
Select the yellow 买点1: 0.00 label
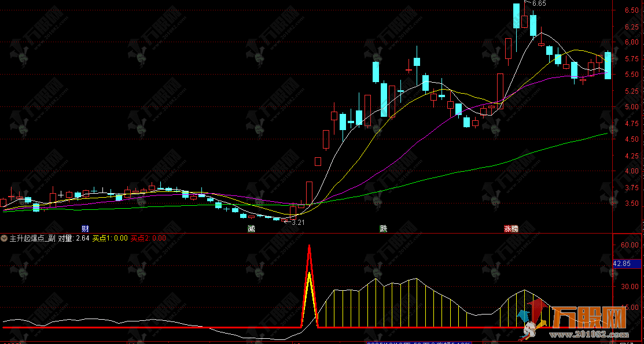click(110, 237)
